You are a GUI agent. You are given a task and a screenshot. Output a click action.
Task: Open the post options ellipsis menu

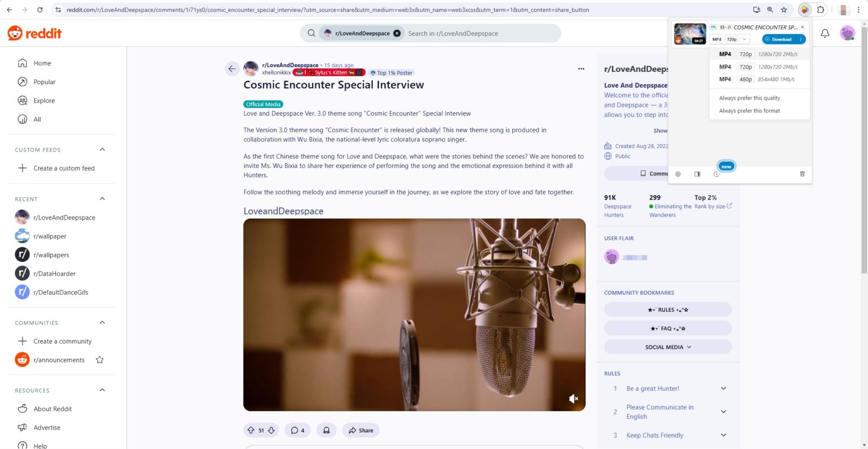click(581, 68)
